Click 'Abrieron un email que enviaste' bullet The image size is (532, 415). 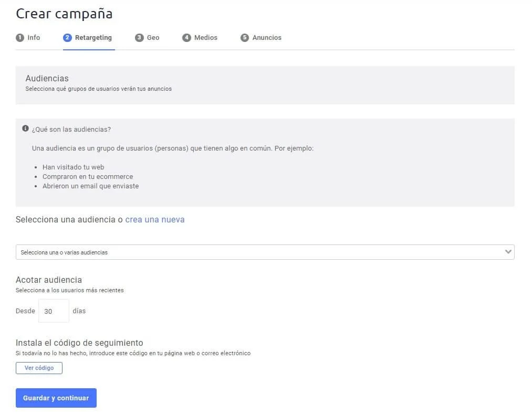click(90, 186)
